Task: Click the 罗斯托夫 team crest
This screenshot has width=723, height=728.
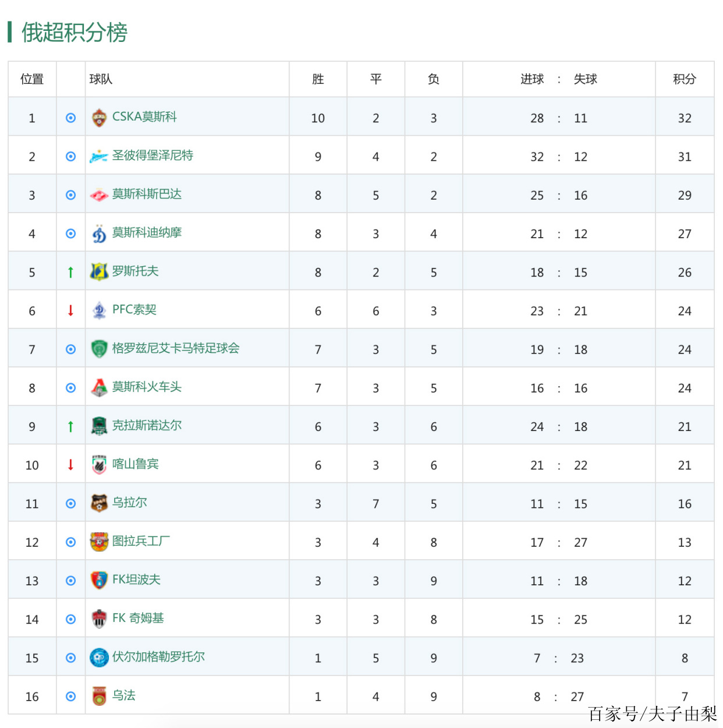Action: (100, 272)
